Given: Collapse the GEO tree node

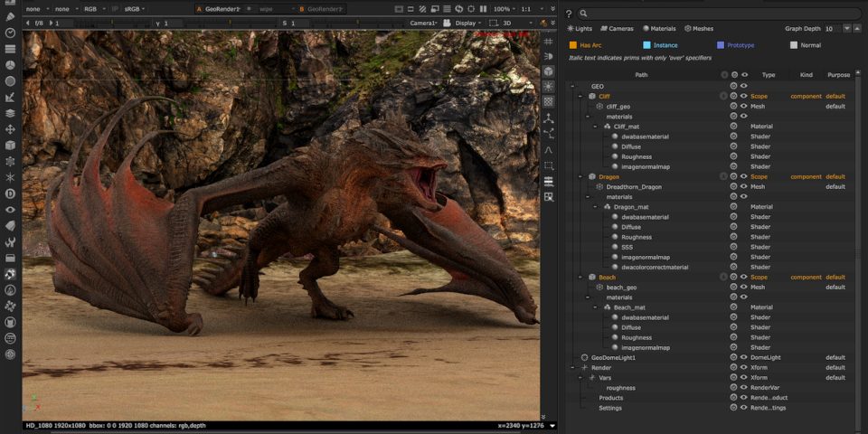Looking at the screenshot, I should (572, 87).
